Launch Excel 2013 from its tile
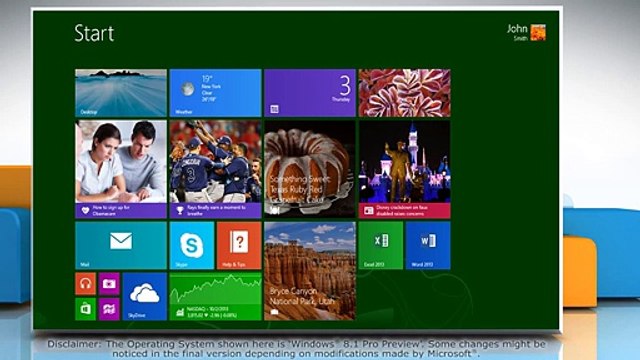This screenshot has height=360, width=640. (381, 245)
